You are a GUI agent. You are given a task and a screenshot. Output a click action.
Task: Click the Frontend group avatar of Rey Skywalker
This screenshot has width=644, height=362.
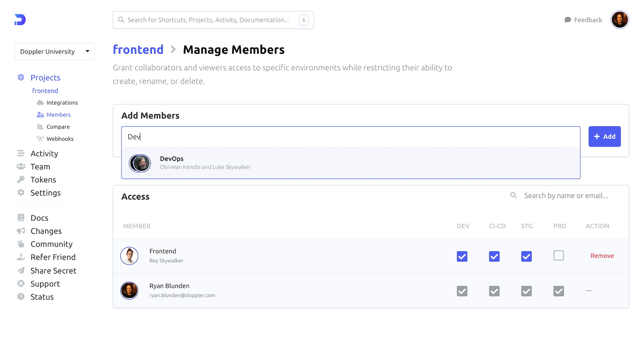click(129, 256)
